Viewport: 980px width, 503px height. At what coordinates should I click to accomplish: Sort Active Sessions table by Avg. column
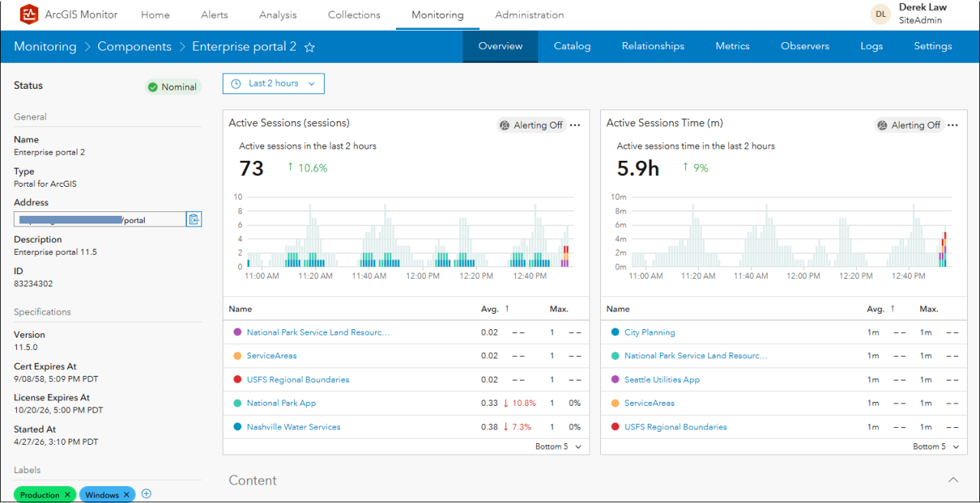pyautogui.click(x=495, y=309)
